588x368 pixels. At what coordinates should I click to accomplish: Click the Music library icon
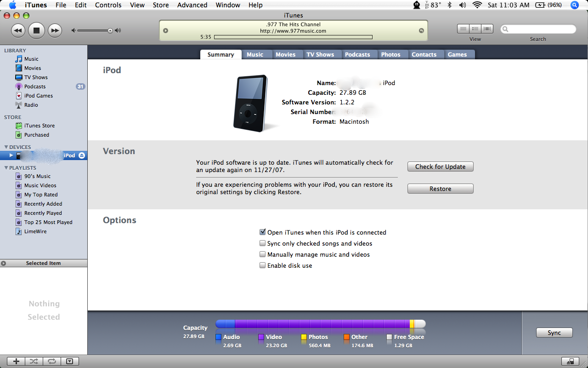click(19, 59)
